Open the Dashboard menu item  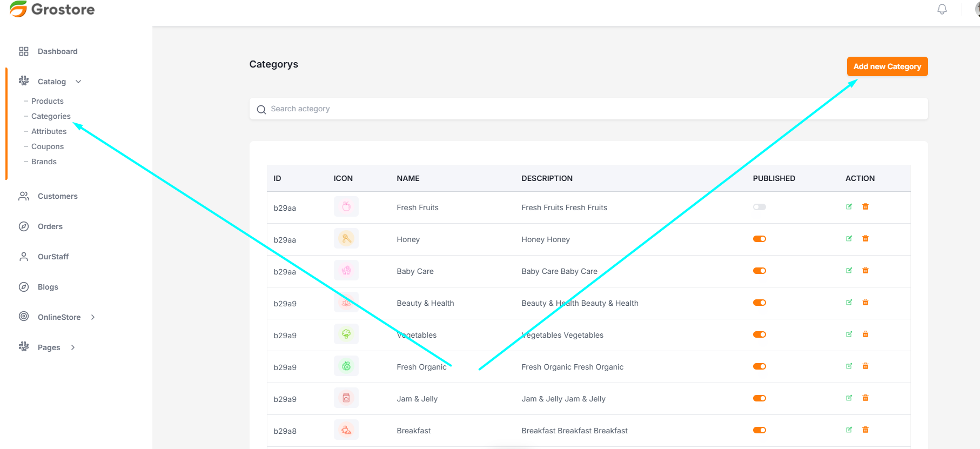point(57,51)
